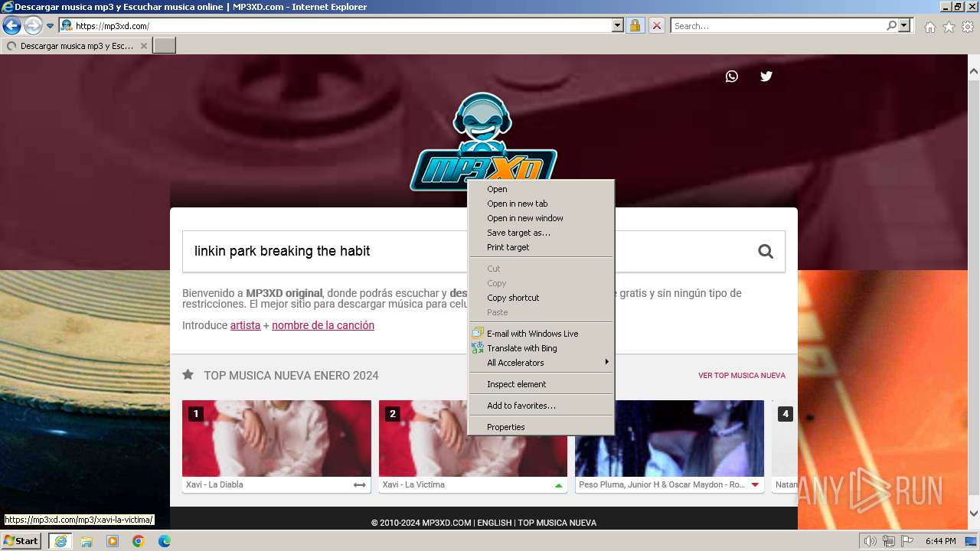Viewport: 980px width, 551px height.
Task: Click the star icon beside TOP MUSICA NUEVA
Action: 188,375
